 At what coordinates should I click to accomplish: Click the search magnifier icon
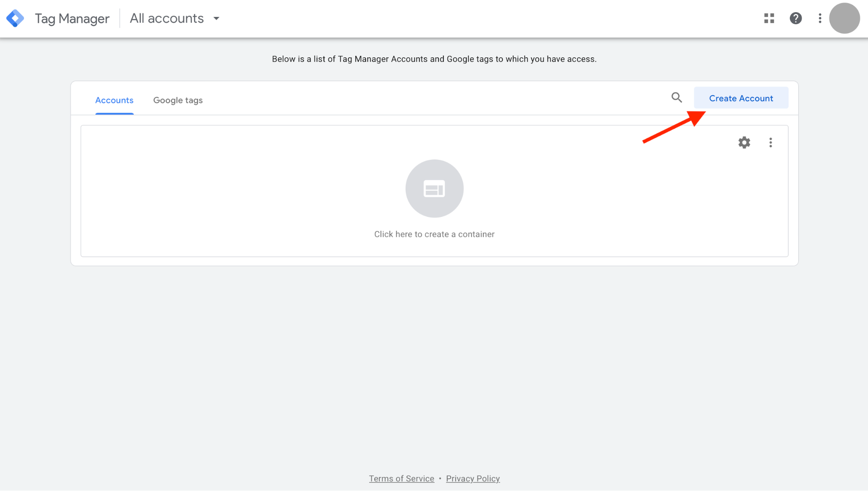(677, 98)
